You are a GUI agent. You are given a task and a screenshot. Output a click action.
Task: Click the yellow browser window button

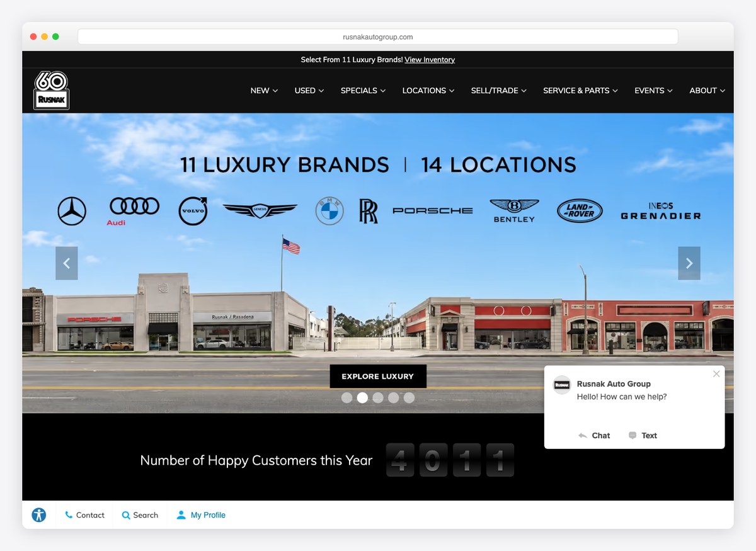(44, 37)
